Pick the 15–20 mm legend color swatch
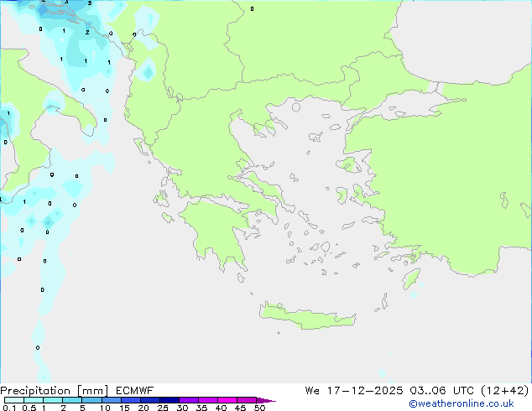532x411 pixels. (x=131, y=400)
